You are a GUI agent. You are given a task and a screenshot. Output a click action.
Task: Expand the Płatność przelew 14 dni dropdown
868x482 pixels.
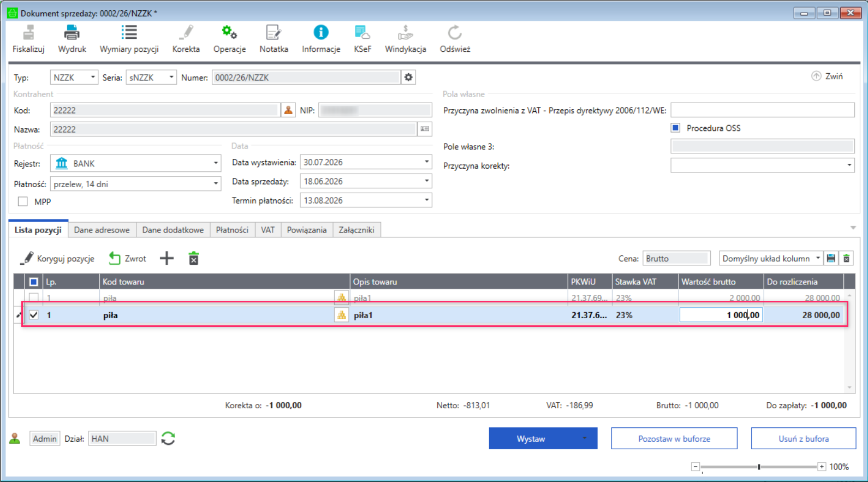(216, 184)
